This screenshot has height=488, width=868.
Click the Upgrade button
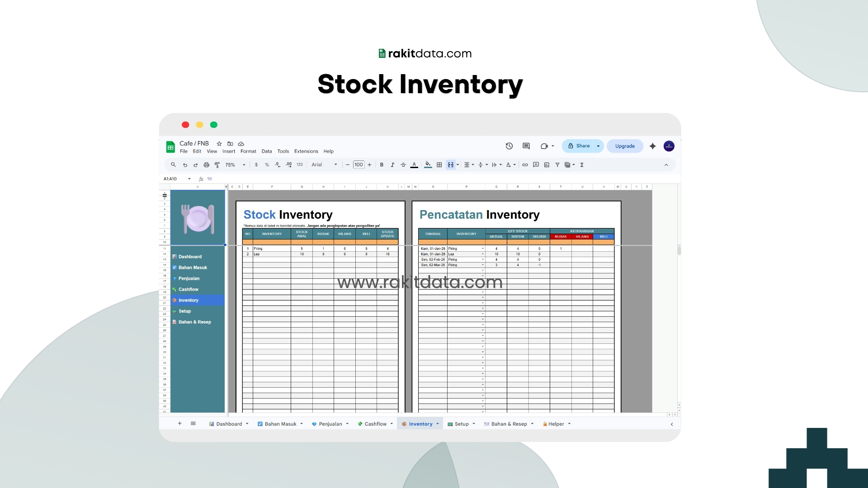(x=625, y=146)
